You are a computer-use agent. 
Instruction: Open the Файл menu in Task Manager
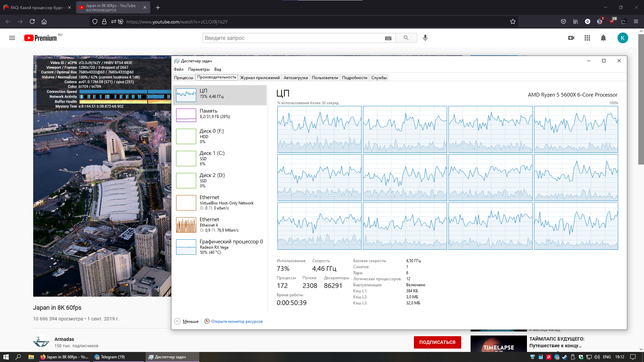[178, 69]
